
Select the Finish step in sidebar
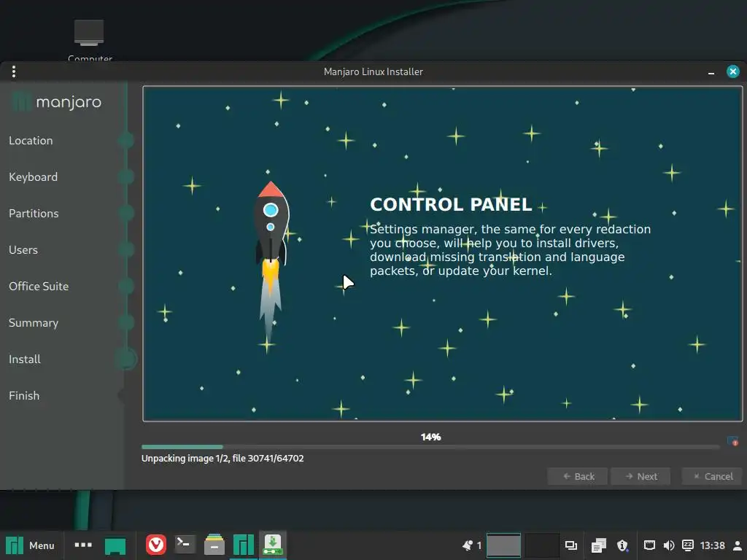(x=24, y=396)
